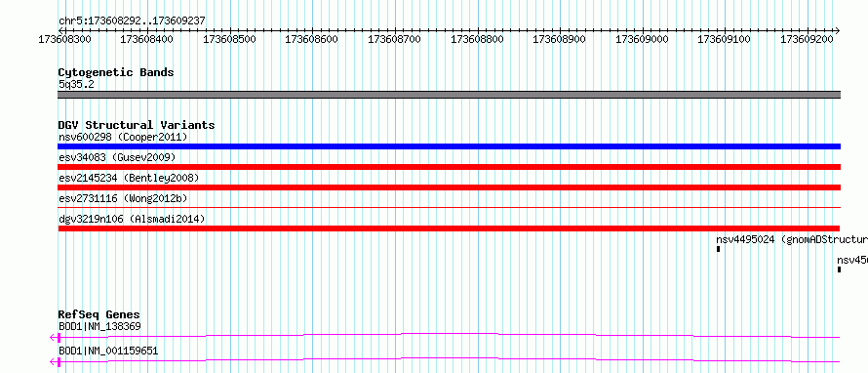Click the NM_138369 left arrow exon block
Screen dimensions: 868x373
(x=56, y=337)
